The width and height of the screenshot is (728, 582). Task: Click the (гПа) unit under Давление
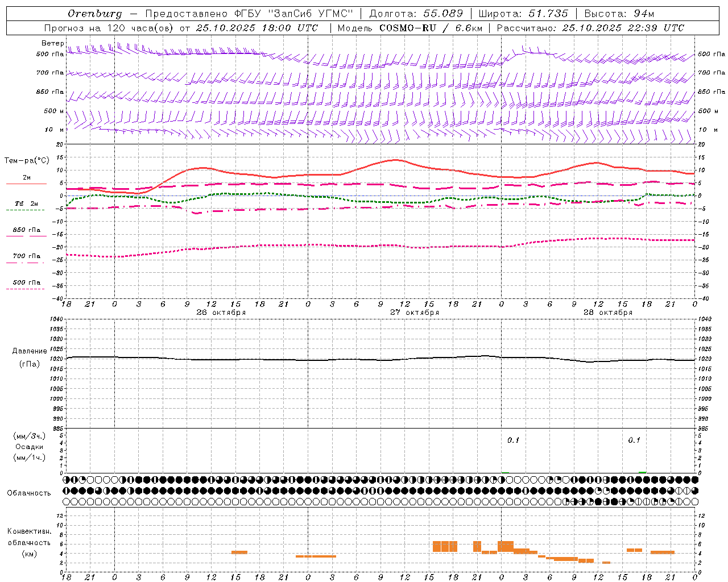tap(30, 364)
